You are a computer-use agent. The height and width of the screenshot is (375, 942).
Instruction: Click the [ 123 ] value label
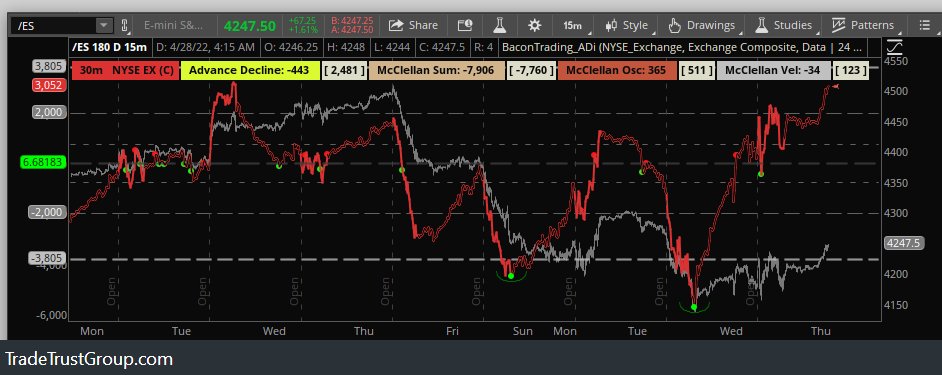[851, 70]
